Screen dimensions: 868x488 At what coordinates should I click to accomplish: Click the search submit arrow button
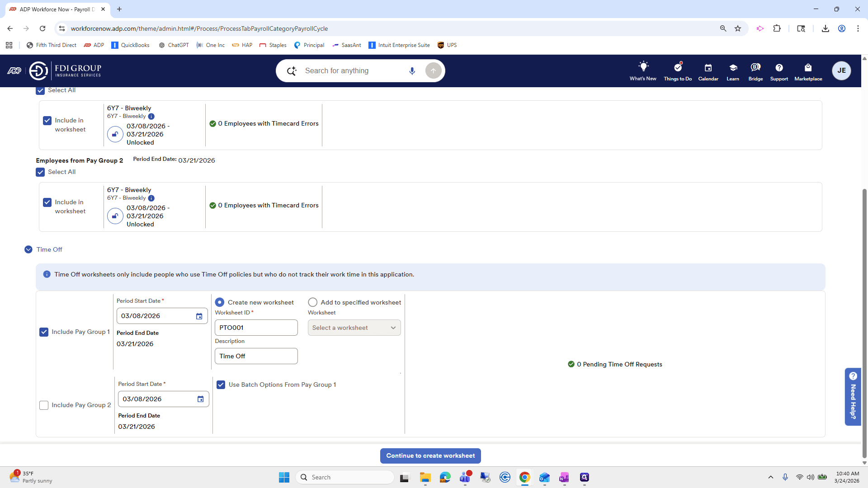[433, 71]
